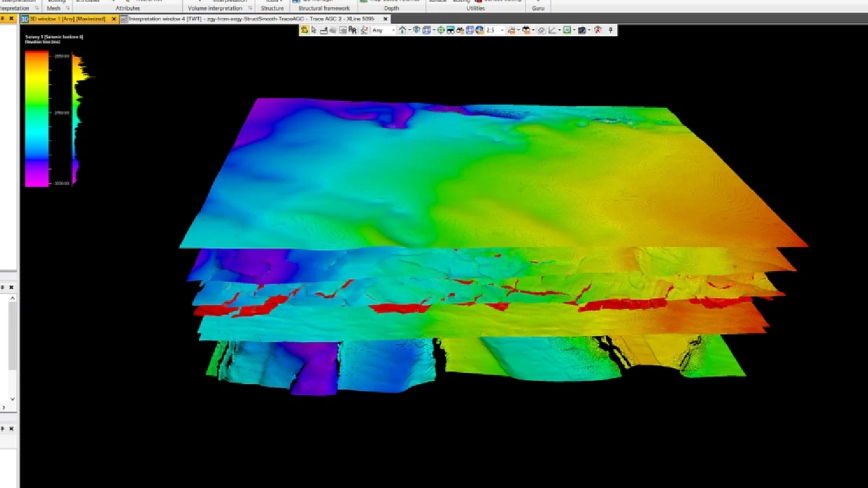Click the Utilities ribbon group label
Screen dimensions: 868x488
475,9
